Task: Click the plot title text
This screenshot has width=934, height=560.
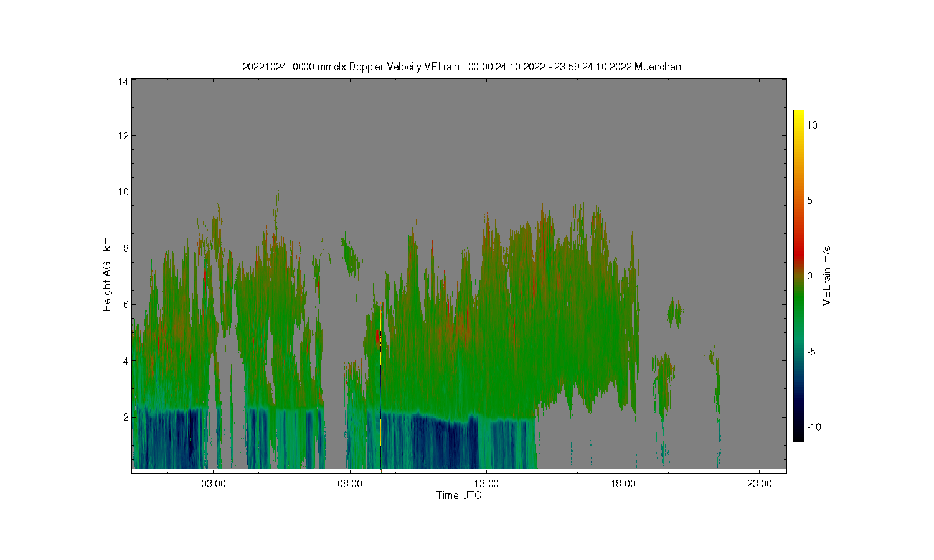Action: 461,67
